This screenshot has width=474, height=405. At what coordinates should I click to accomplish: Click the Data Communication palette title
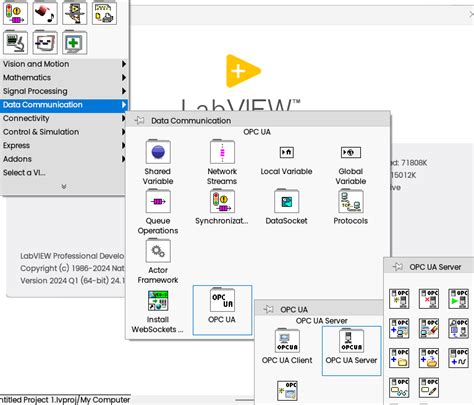click(191, 121)
